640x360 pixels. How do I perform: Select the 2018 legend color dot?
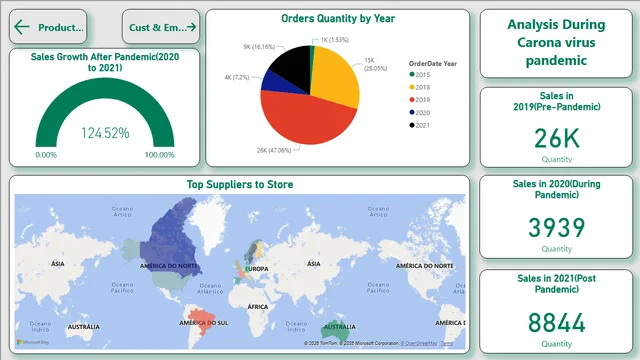412,87
